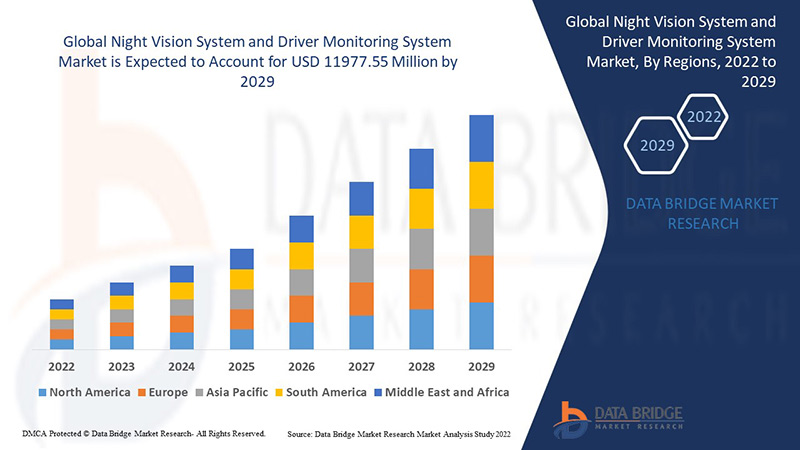Click the 2022 hexagon badge
Viewport: 800px width, 450px height.
click(x=704, y=117)
